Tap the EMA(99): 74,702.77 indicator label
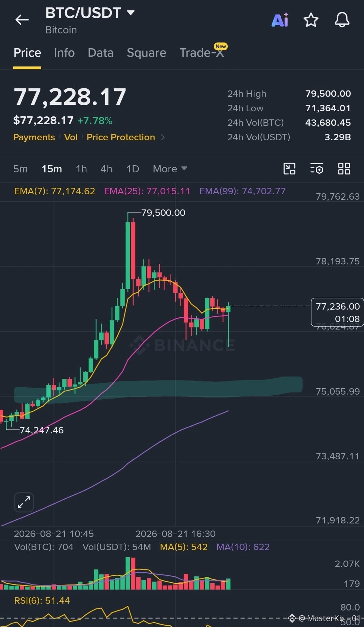 pyautogui.click(x=243, y=191)
